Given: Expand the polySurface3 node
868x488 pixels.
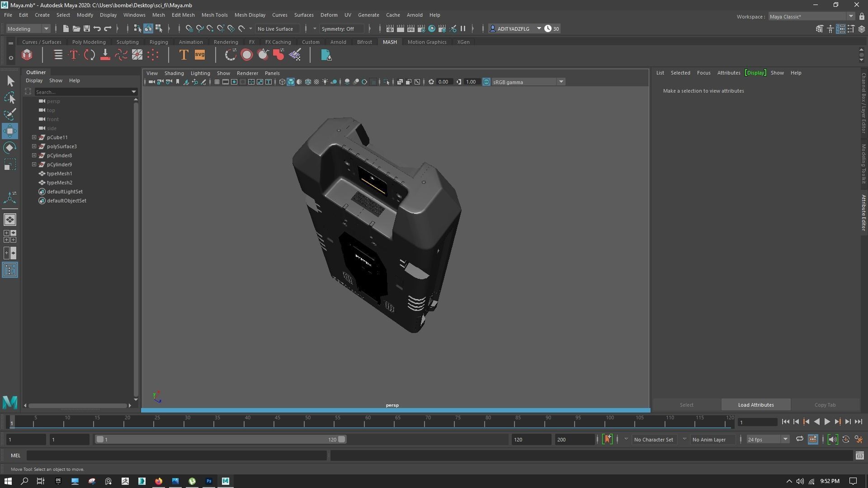Looking at the screenshot, I should tap(34, 146).
